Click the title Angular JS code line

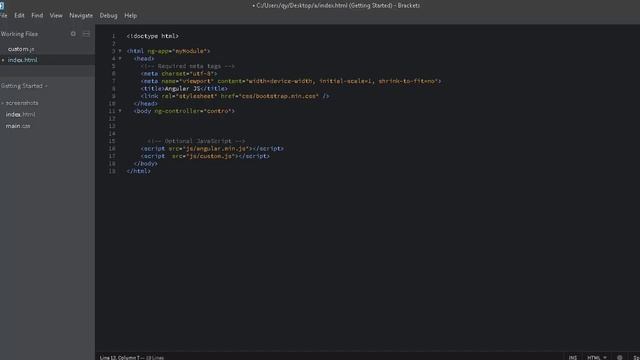[184, 89]
